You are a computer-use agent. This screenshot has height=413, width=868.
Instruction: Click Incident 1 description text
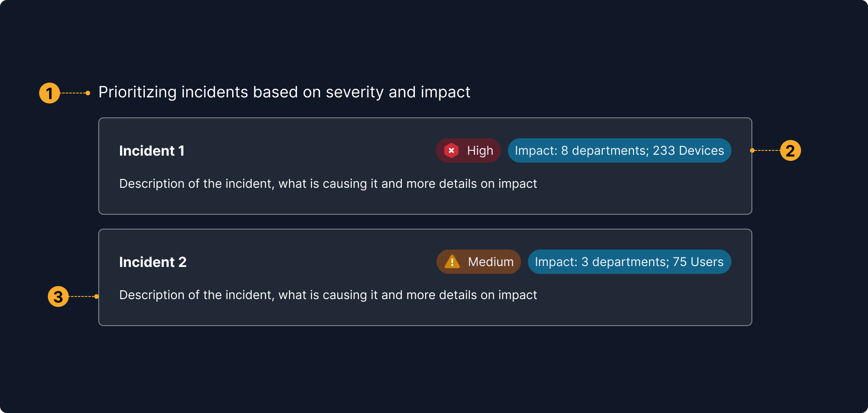tap(328, 183)
